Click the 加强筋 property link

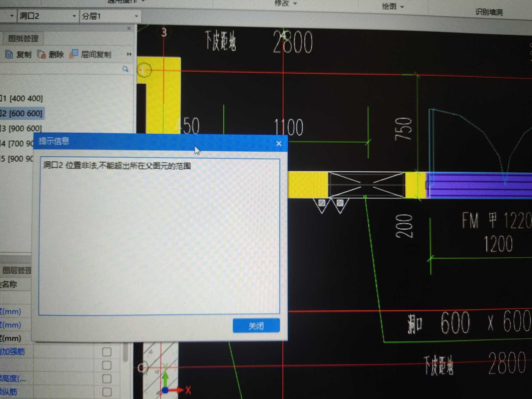12,352
